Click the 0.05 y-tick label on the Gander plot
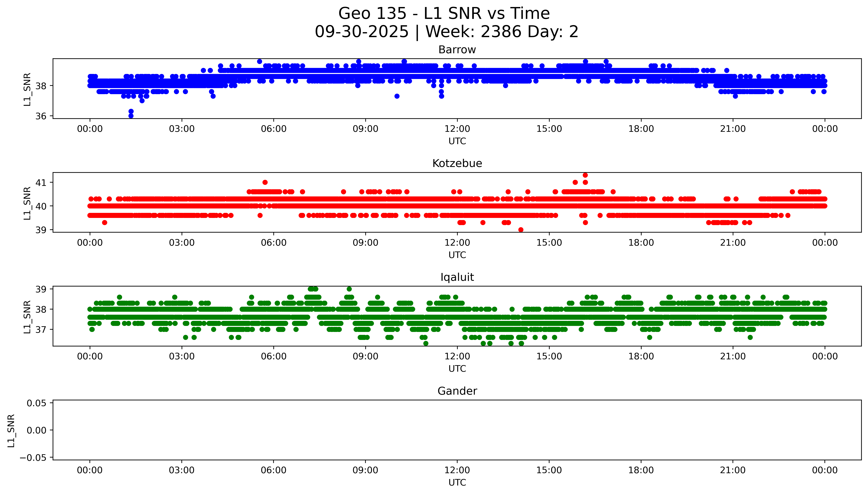Viewport: 868px width, 494px height. (x=37, y=403)
